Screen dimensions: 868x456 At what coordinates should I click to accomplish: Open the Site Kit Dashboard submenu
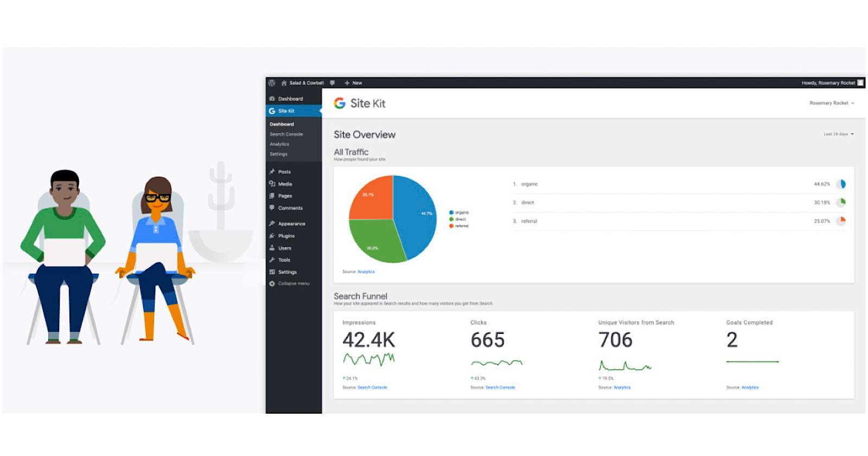coord(282,124)
